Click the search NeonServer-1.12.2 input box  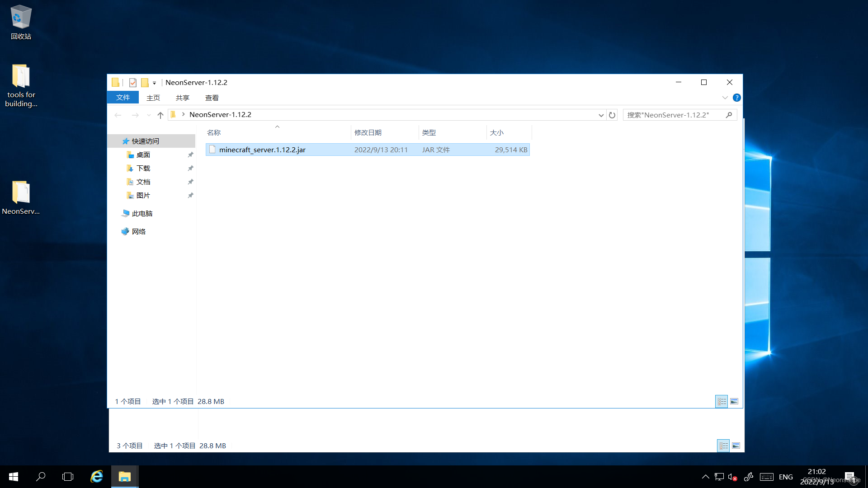click(x=674, y=115)
